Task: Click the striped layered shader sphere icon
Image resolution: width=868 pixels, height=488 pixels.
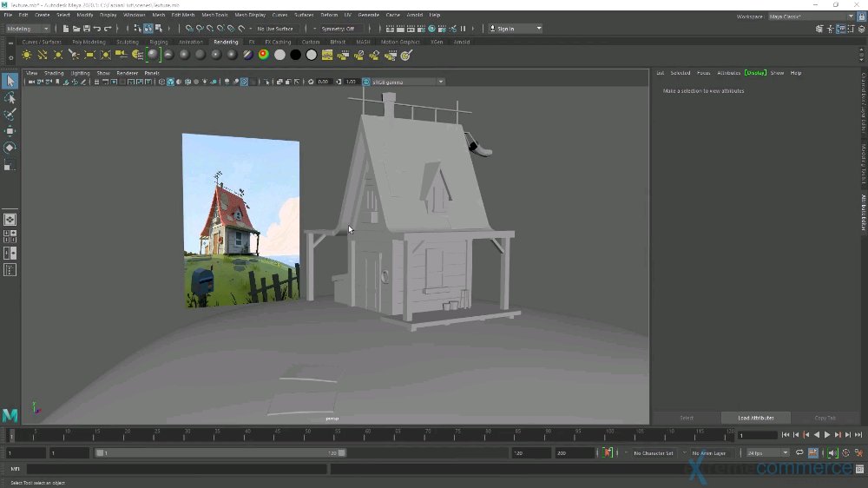Action: (x=248, y=55)
